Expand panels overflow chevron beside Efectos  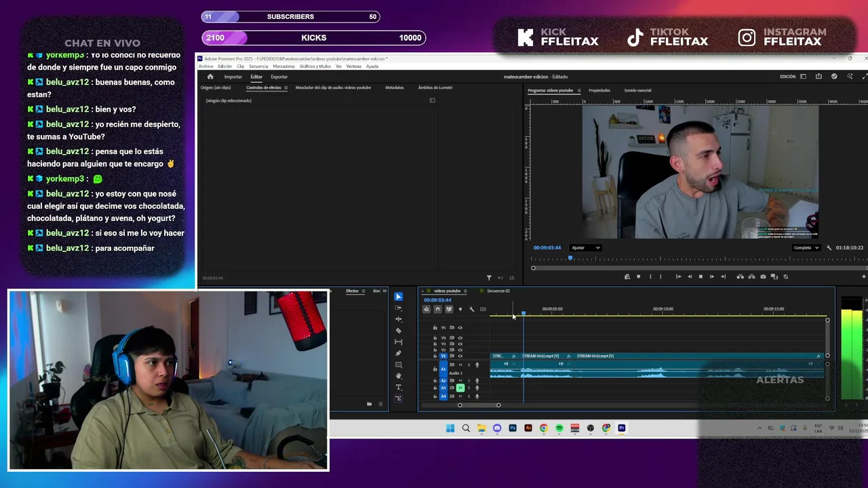tap(384, 291)
